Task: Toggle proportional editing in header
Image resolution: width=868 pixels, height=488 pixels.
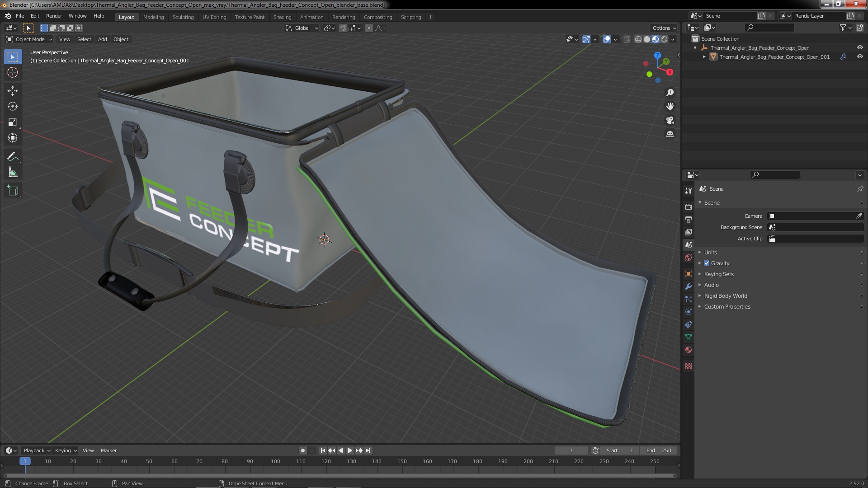Action: tap(369, 28)
